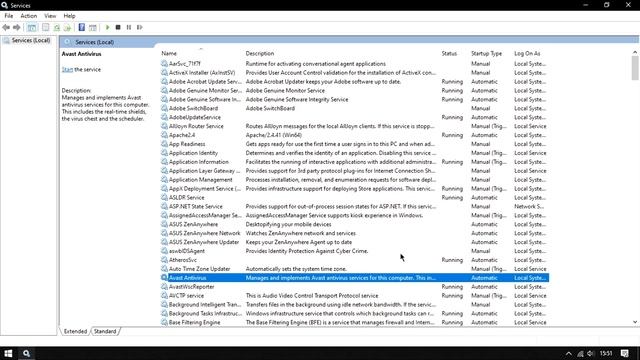
Task: Sort by the Description column header
Action: click(x=260, y=53)
